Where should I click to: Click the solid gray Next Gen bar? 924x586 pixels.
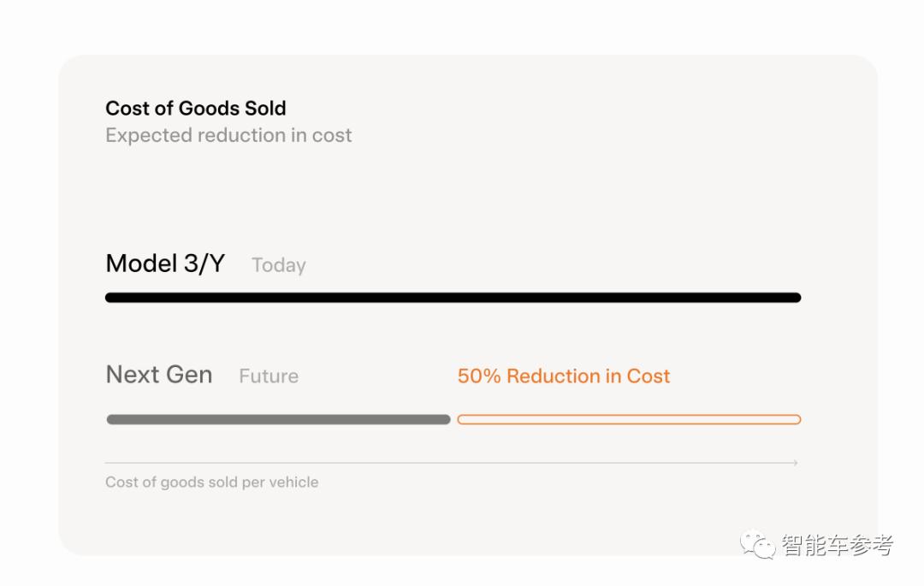pos(278,419)
